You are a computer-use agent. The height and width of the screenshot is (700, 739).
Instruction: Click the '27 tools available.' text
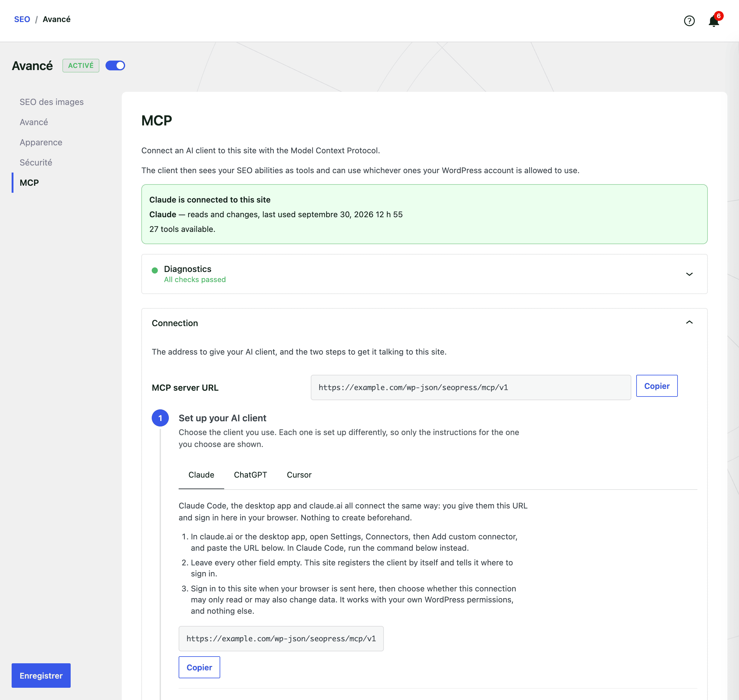182,229
